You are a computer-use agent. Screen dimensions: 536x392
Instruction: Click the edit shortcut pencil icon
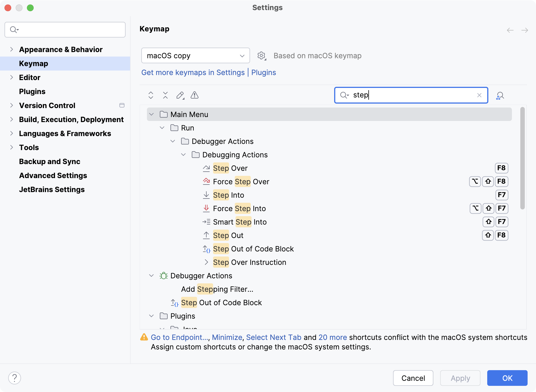pos(180,95)
